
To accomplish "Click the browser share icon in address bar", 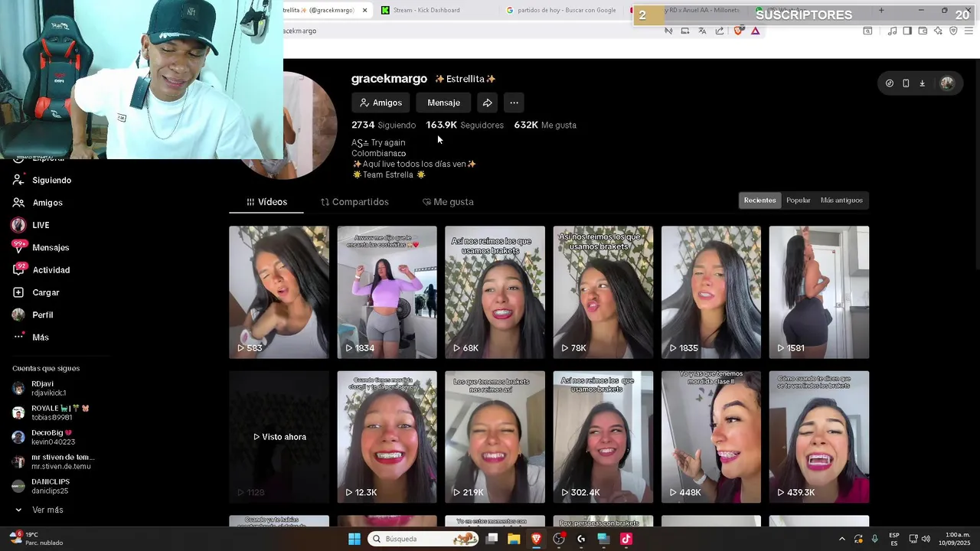I will [720, 31].
